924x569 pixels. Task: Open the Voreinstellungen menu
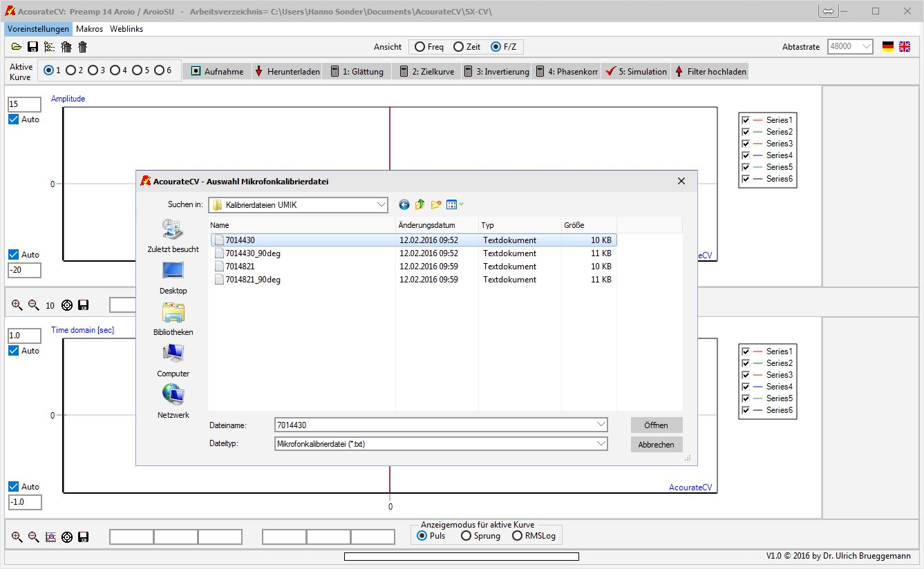click(39, 29)
